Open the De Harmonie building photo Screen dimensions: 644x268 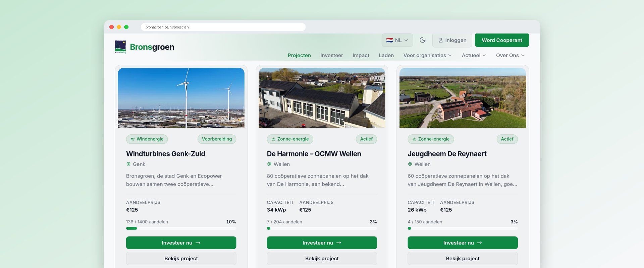pos(322,98)
